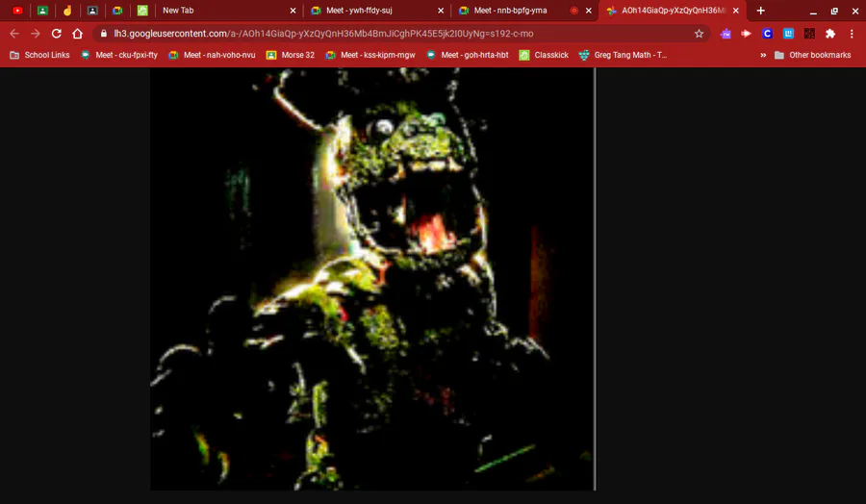Bookmark this page with the star icon
The width and height of the screenshot is (866, 504).
point(699,34)
